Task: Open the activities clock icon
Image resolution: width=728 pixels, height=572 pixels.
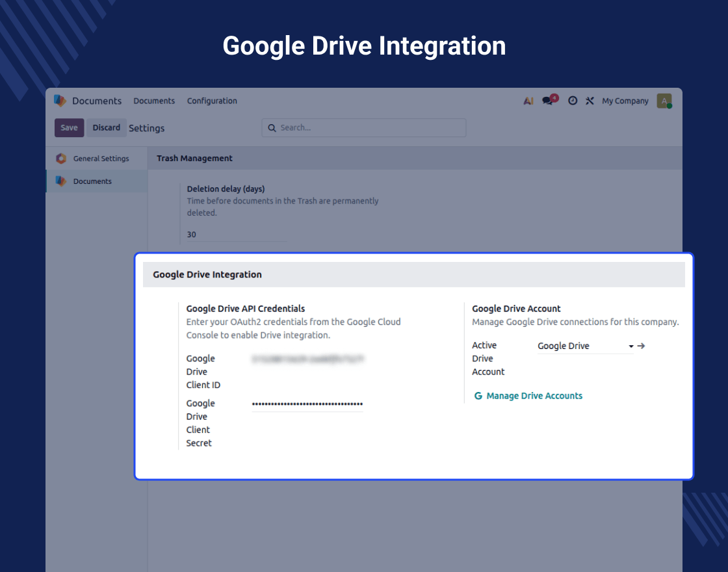Action: (x=573, y=101)
